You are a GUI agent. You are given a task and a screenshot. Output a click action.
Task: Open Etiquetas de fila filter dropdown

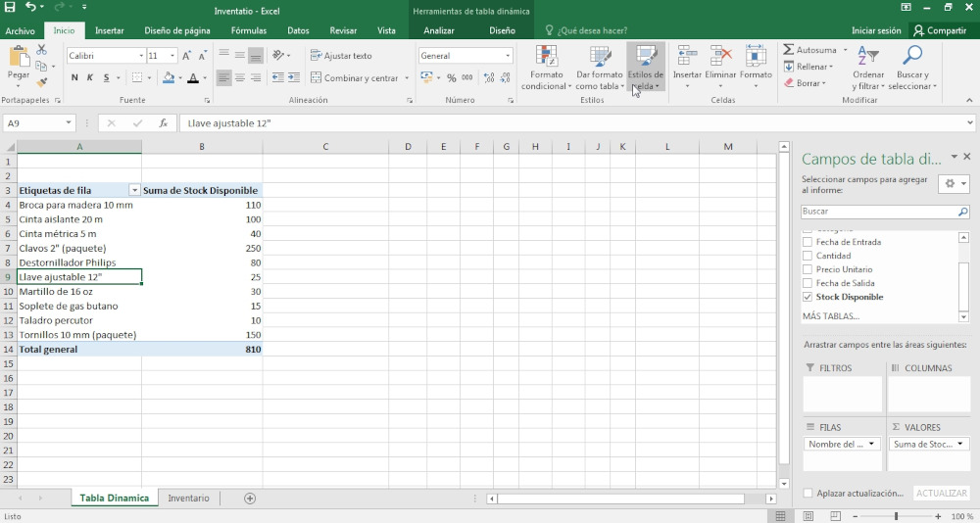tap(134, 191)
